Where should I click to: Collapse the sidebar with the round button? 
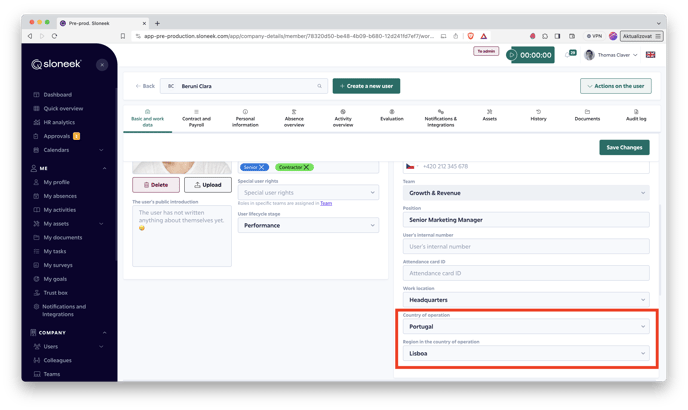(x=102, y=65)
